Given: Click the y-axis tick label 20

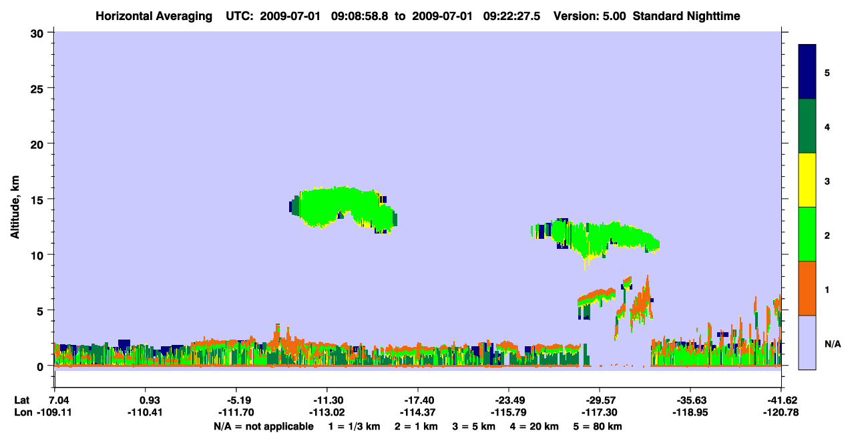Looking at the screenshot, I should (x=38, y=143).
